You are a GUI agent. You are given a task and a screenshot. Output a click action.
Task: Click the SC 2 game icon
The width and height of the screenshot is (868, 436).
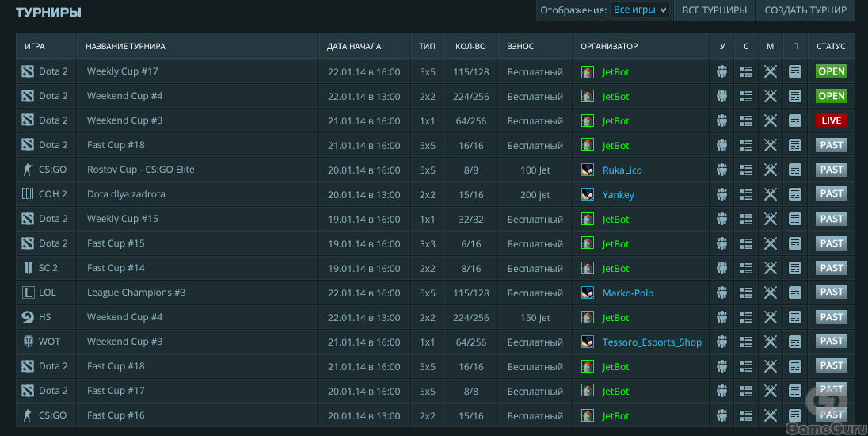click(x=28, y=268)
